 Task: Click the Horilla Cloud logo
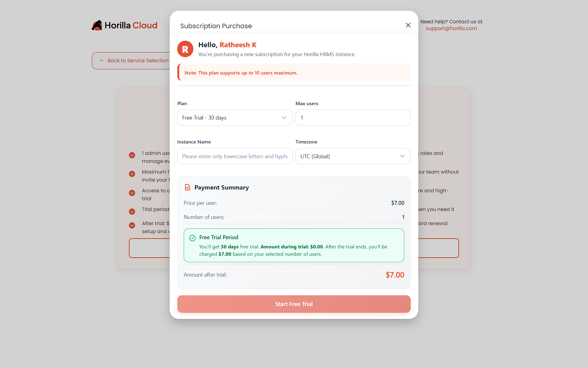[x=124, y=25]
